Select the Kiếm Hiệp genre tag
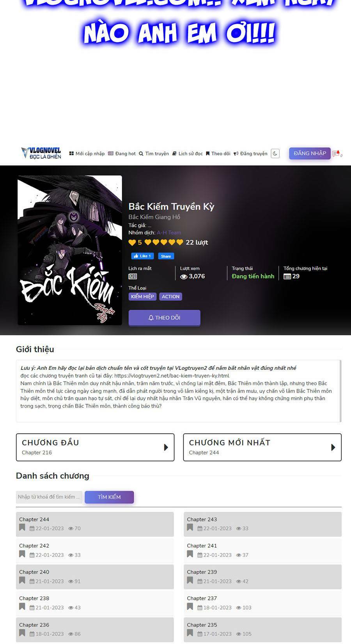Screen dimensions: 351x644 (142, 296)
